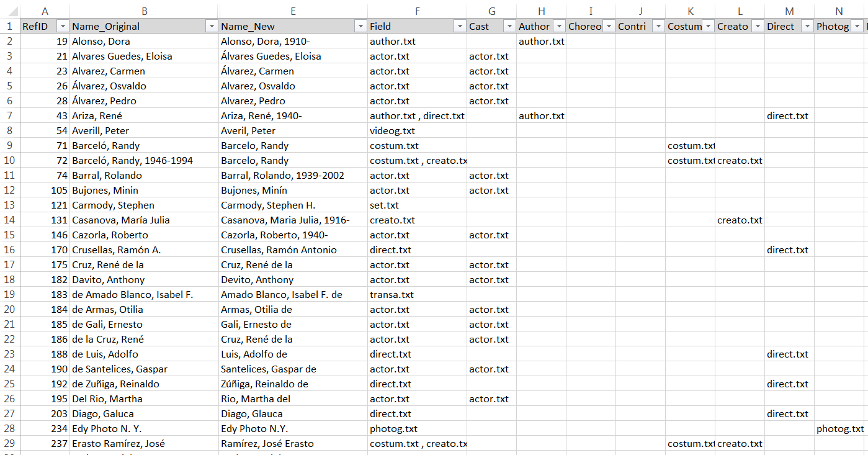Click cell 'Armas, Otilia de'
Viewport: 868px width, 455px height.
(x=293, y=309)
